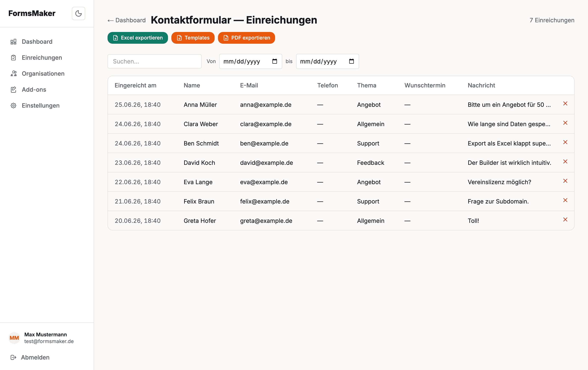Click the Thema column header
588x370 pixels.
[x=366, y=85]
